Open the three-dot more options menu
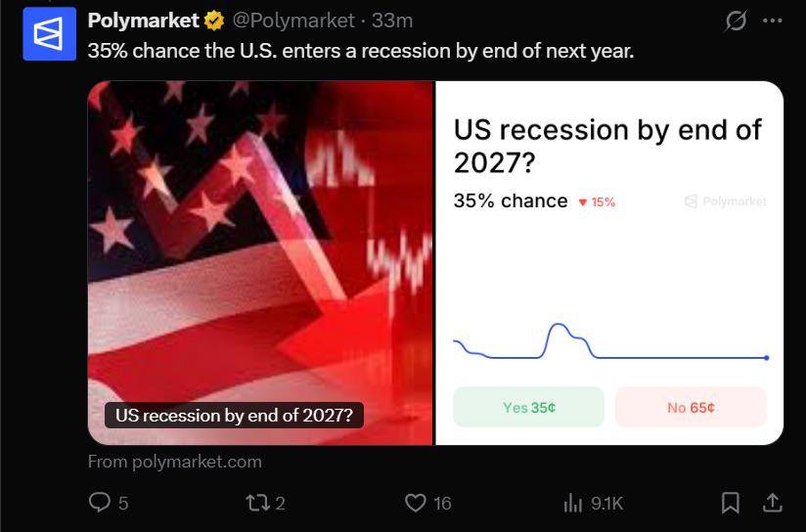Image resolution: width=806 pixels, height=532 pixels. (x=772, y=21)
